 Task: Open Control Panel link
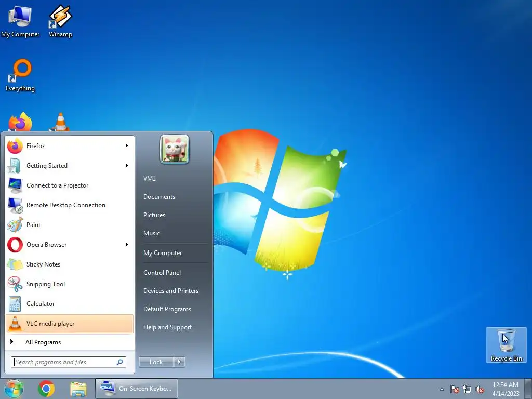click(x=162, y=273)
